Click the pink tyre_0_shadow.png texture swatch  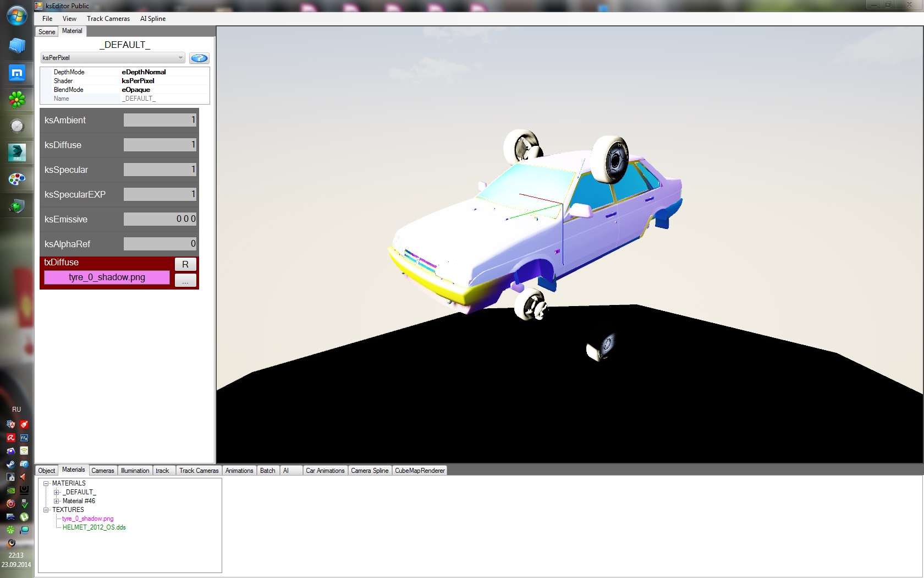107,277
